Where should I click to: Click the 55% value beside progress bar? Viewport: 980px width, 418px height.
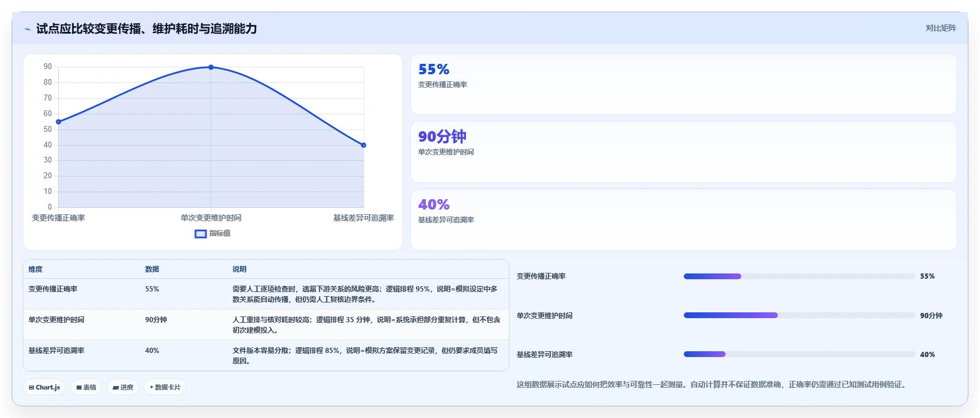(927, 276)
